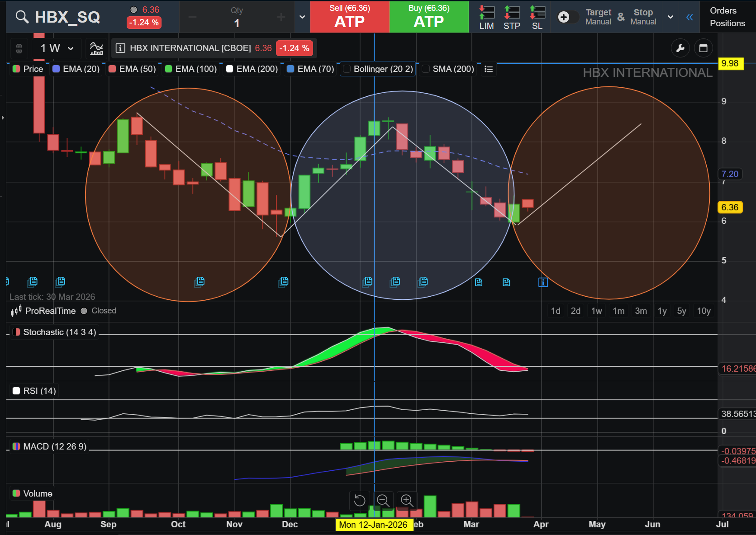Open the indicators chart icon
The image size is (756, 535).
(x=96, y=48)
